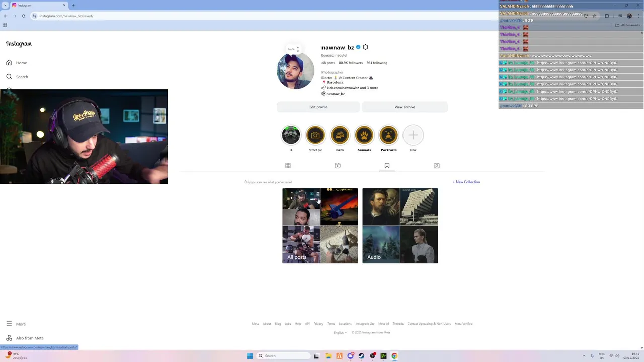Image resolution: width=644 pixels, height=362 pixels.
Task: Open the weather widget on taskbar
Action: pyautogui.click(x=16, y=356)
